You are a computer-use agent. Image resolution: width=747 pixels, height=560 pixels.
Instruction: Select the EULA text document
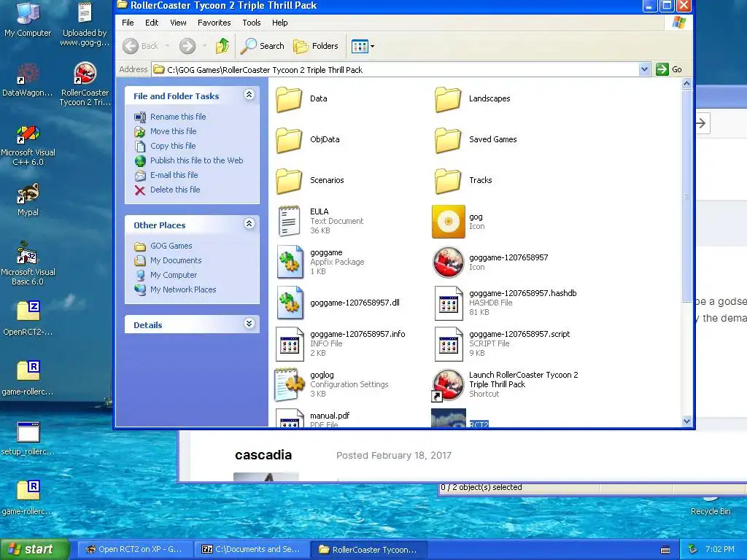coord(320,221)
